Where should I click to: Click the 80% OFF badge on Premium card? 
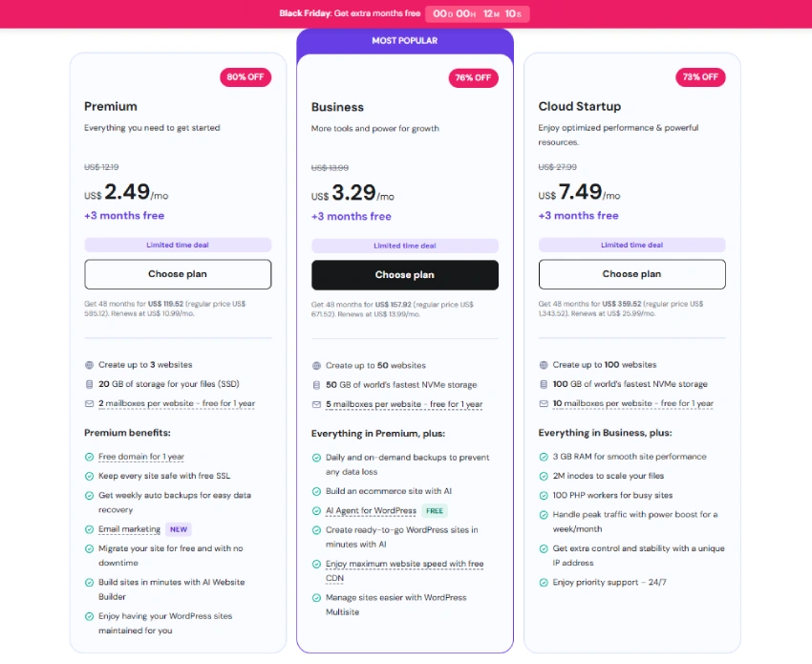[x=246, y=77]
